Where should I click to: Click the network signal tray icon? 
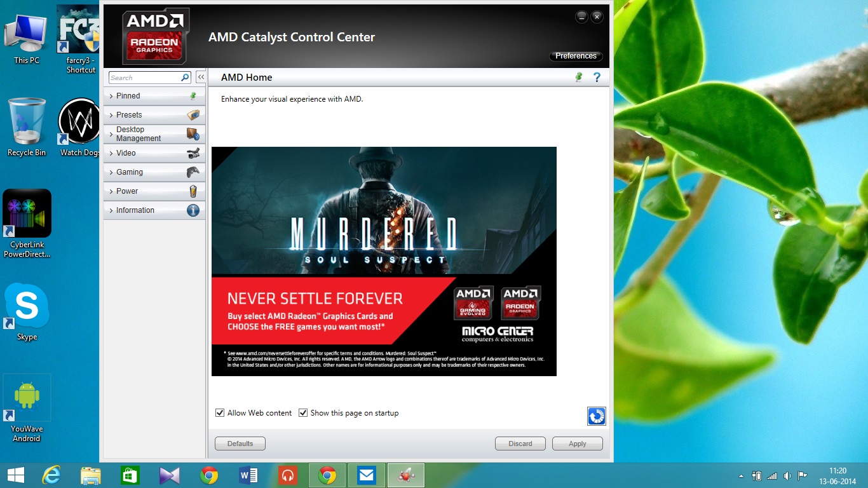[772, 475]
